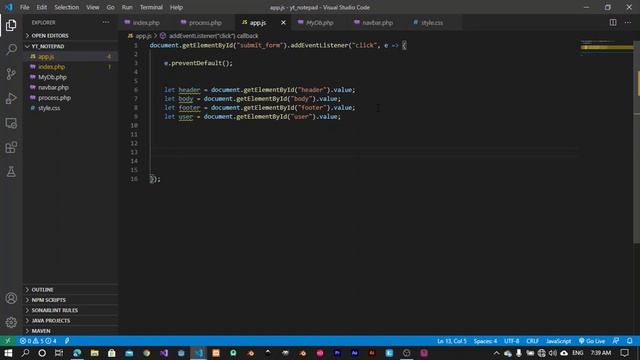Screen dimensions: 640x360
Task: Open the Selection menu
Action: click(67, 7)
